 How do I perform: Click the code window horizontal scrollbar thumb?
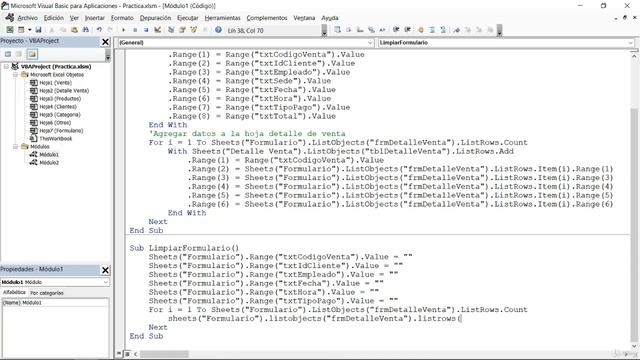coord(164,354)
